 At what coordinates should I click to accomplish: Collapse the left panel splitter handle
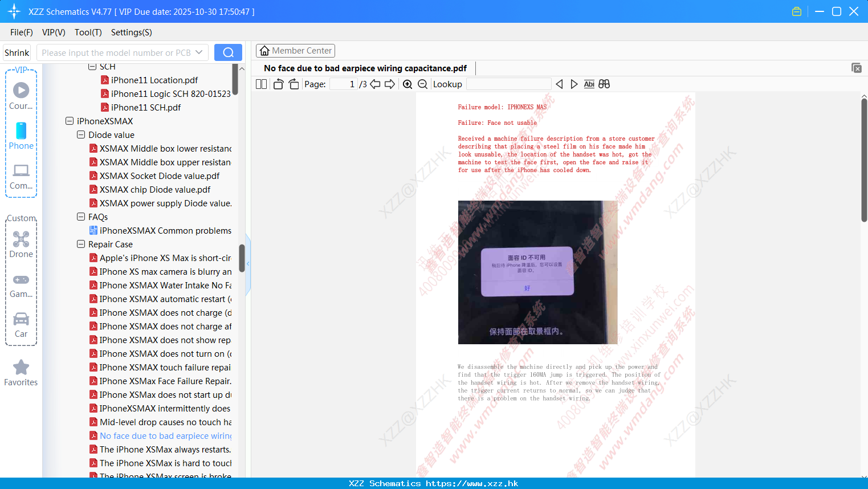coord(248,263)
